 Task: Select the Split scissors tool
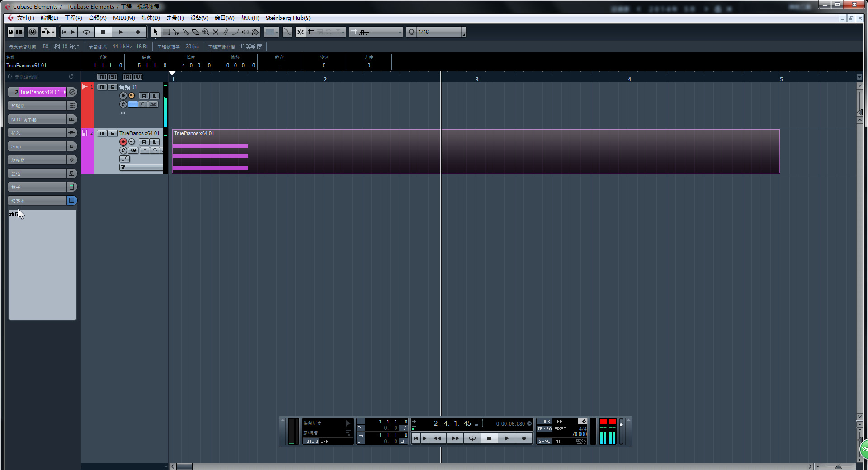pyautogui.click(x=176, y=32)
